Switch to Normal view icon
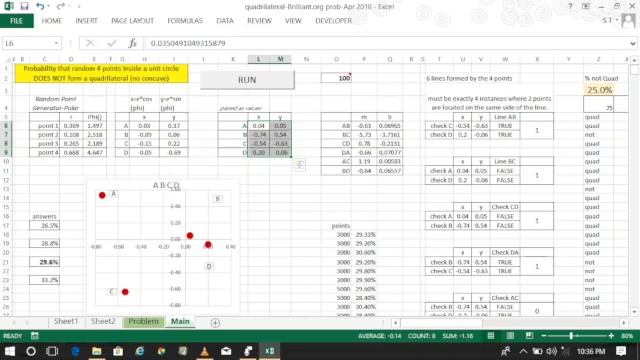Image resolution: width=640 pixels, height=360 pixels. (491, 336)
